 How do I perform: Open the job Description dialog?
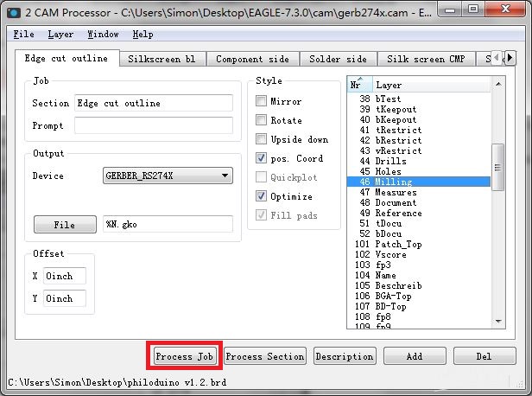click(344, 356)
